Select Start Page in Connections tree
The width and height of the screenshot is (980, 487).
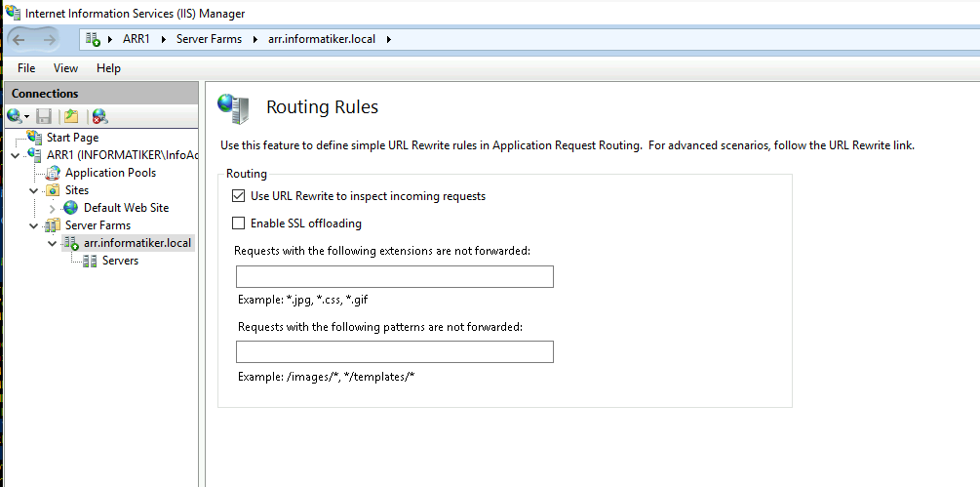72,138
